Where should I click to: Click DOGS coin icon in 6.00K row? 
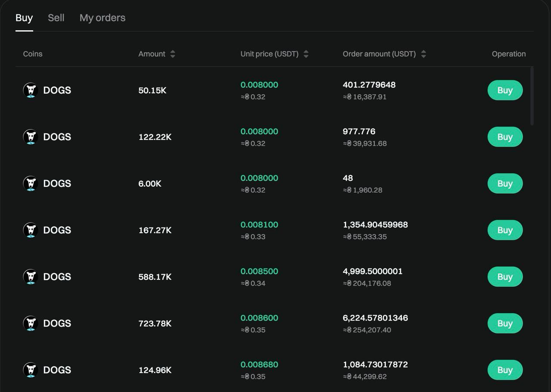pos(31,183)
